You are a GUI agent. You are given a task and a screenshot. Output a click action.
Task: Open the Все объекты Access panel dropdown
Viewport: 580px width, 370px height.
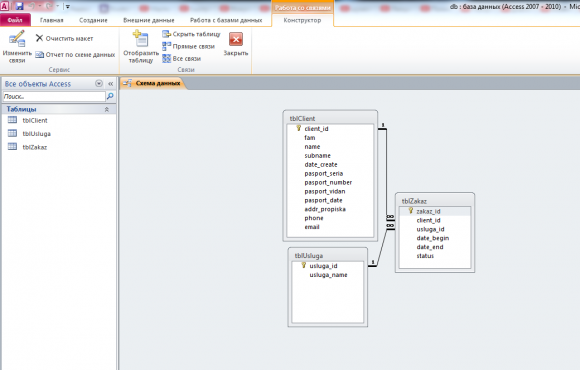[99, 84]
